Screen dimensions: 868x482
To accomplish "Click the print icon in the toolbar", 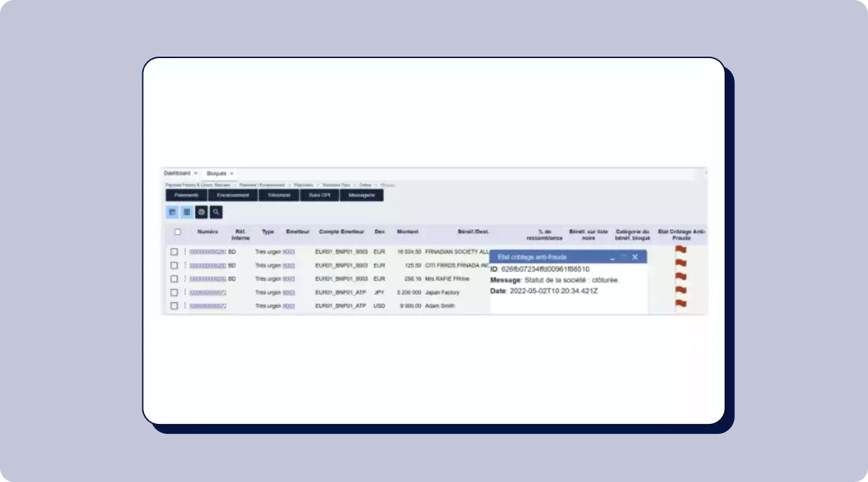I will [201, 212].
